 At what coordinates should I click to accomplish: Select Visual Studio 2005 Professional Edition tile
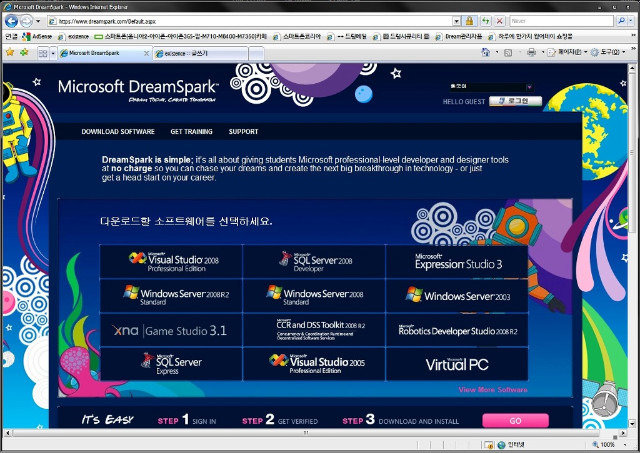click(x=314, y=364)
